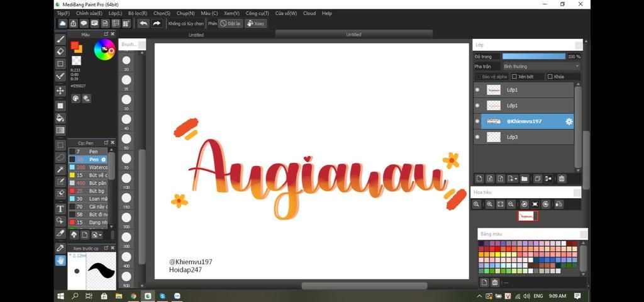Screen dimensions: 644x302
Task: Open the Chỉnh sửa(E) menu
Action: [89, 13]
